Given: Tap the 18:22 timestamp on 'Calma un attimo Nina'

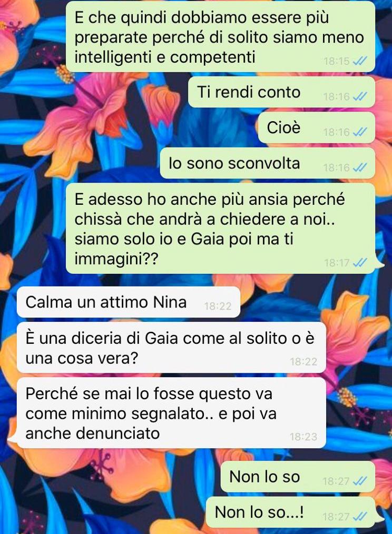Looking at the screenshot, I should (218, 306).
